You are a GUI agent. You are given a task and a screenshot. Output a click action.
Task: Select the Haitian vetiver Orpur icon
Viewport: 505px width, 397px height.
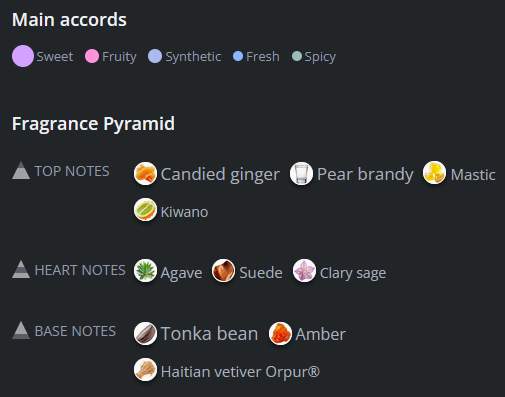tap(145, 369)
